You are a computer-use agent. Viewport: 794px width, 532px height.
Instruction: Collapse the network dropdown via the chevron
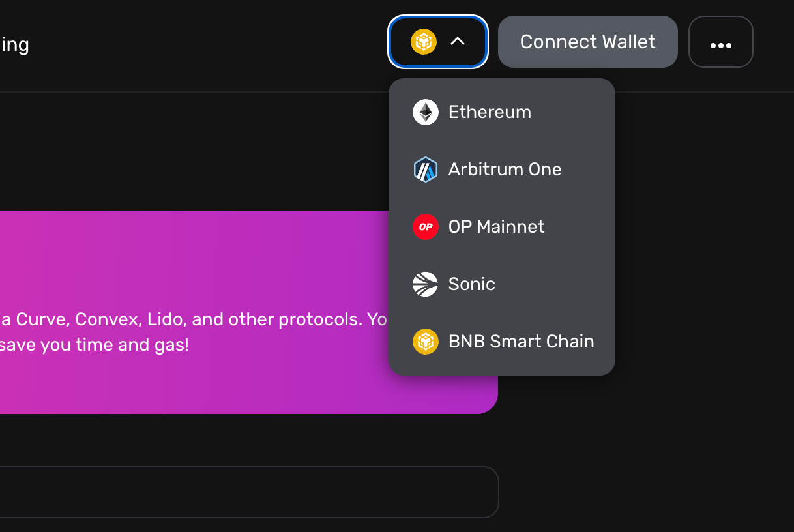click(458, 41)
